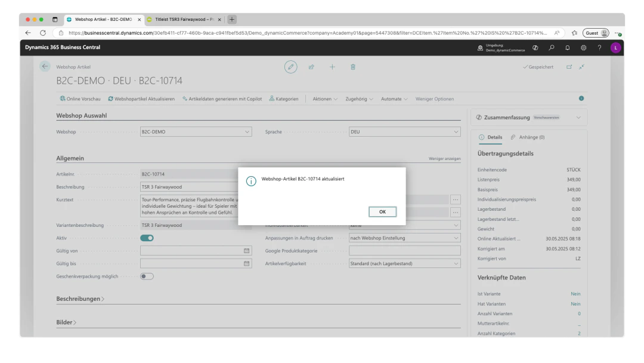Switch to the Anhänge (0) tab
The image size is (644, 363).
tap(528, 137)
